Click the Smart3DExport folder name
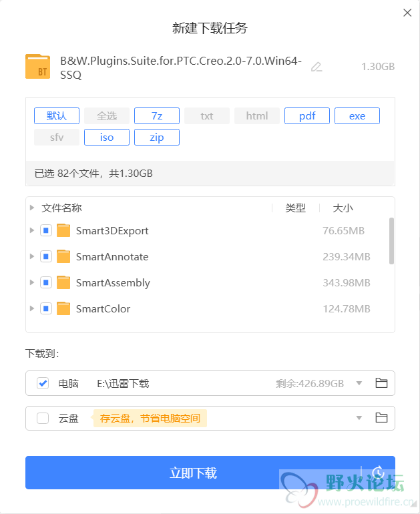 112,231
